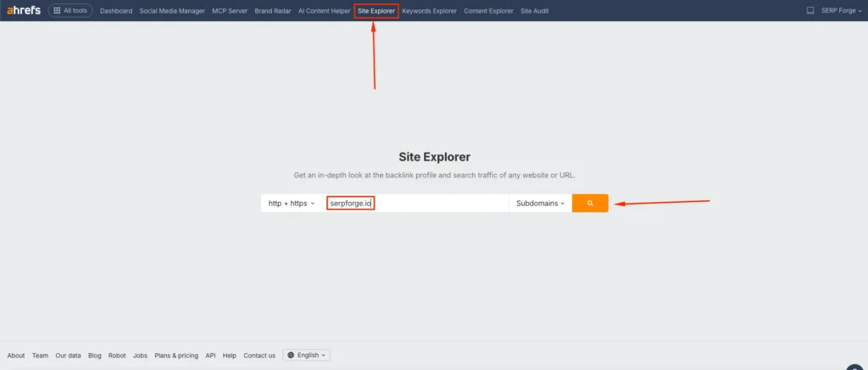
Task: Open AI Content Helper
Action: click(324, 10)
